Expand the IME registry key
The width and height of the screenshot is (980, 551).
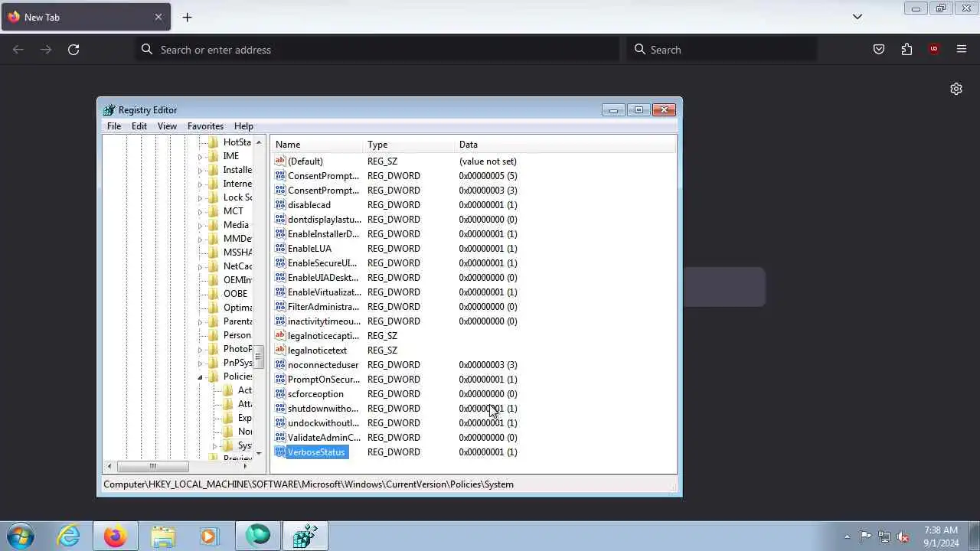pyautogui.click(x=201, y=157)
